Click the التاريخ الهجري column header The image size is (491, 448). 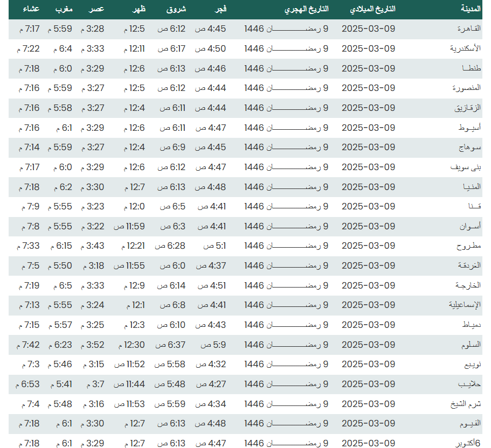tap(306, 9)
